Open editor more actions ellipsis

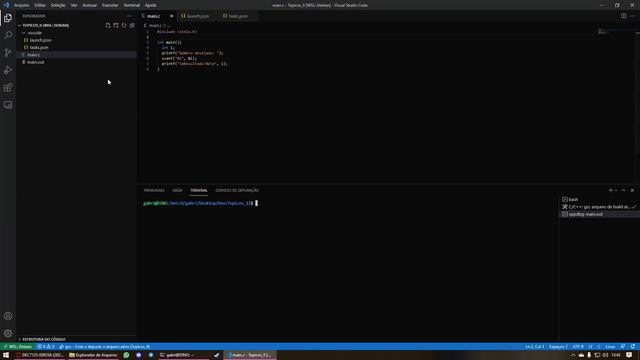(632, 16)
